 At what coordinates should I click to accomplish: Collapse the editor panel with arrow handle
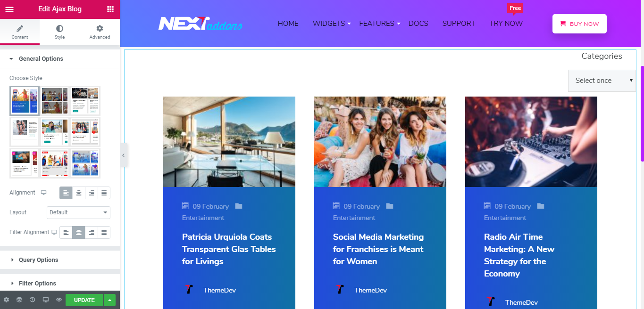[x=124, y=155]
